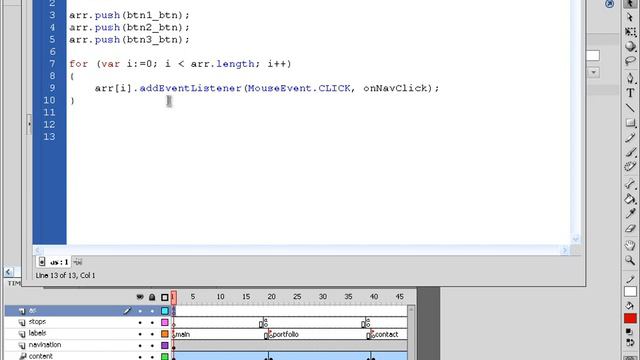Select the Bone tool
The image size is (640, 360).
630,184
